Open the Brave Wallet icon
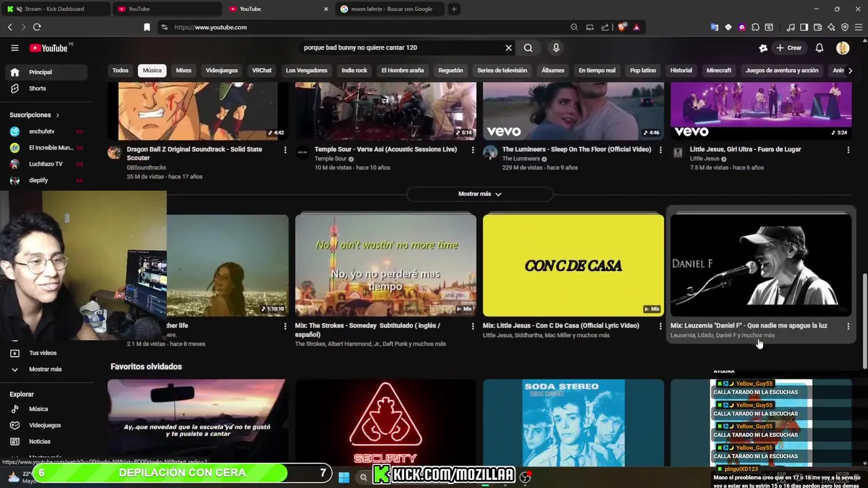 click(x=818, y=27)
